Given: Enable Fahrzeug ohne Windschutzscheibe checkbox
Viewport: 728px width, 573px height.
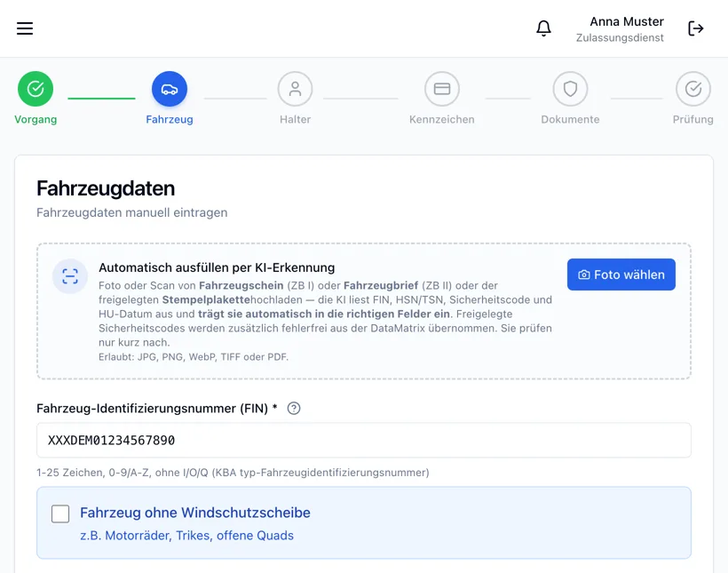Looking at the screenshot, I should [60, 514].
